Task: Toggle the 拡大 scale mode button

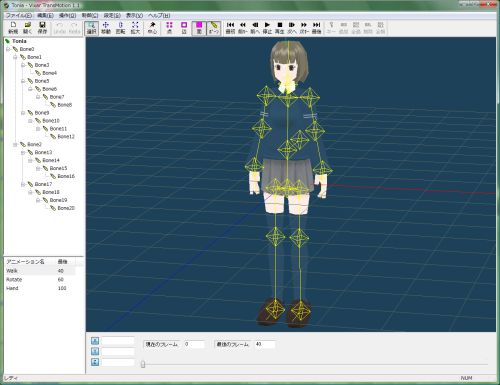Action: (135, 28)
